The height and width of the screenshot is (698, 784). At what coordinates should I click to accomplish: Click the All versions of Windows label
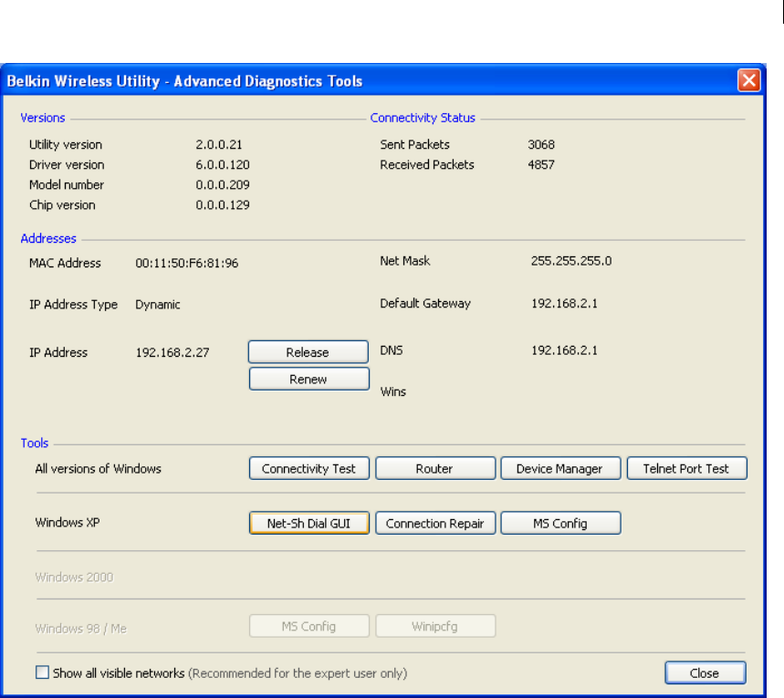click(x=98, y=468)
